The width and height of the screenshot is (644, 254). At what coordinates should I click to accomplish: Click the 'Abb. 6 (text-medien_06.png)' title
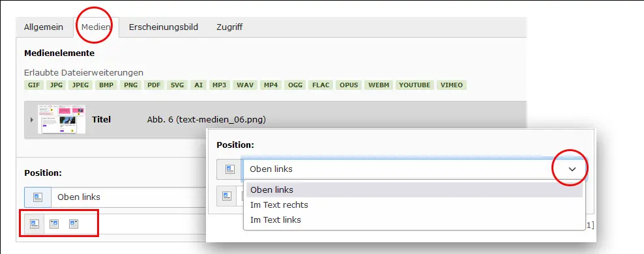206,120
